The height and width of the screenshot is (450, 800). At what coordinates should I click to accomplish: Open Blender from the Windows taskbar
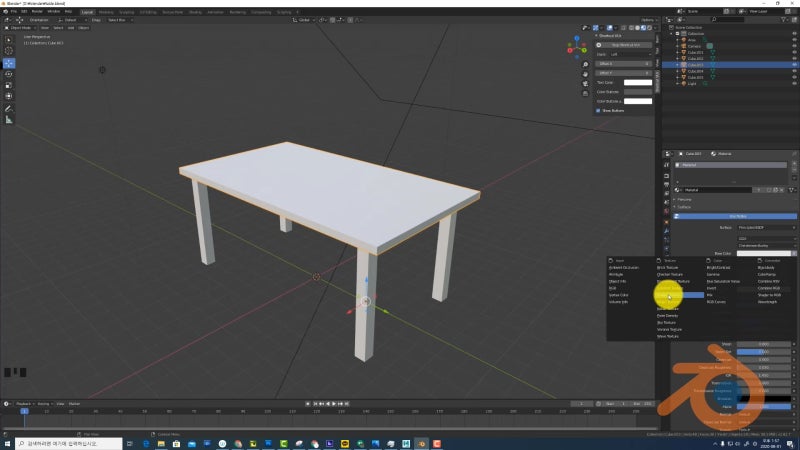tap(421, 444)
